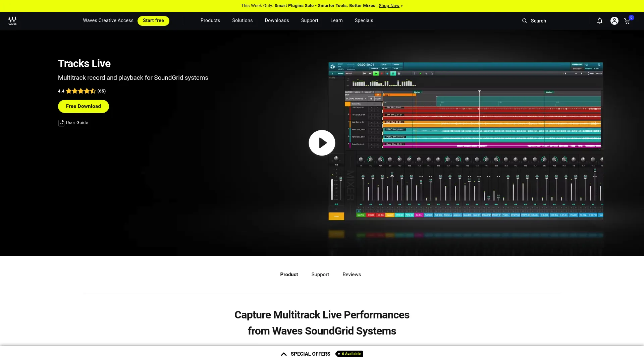The height and width of the screenshot is (362, 644).
Task: Click the Tracks Live heading
Action: (x=84, y=63)
